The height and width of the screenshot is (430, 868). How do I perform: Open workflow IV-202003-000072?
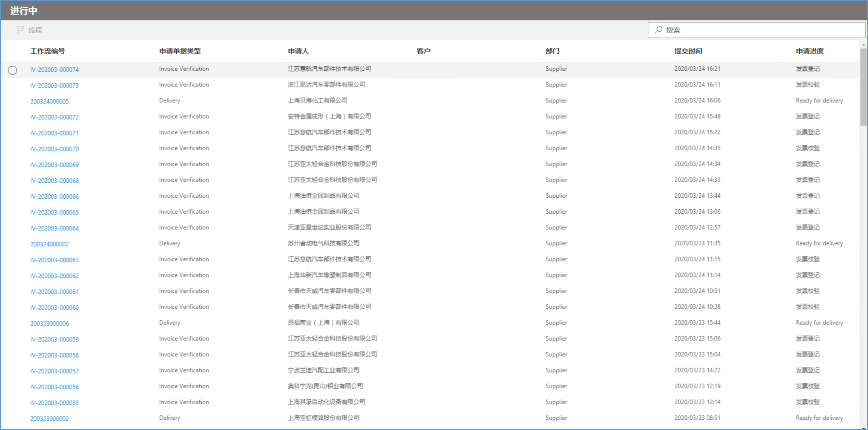click(x=55, y=117)
